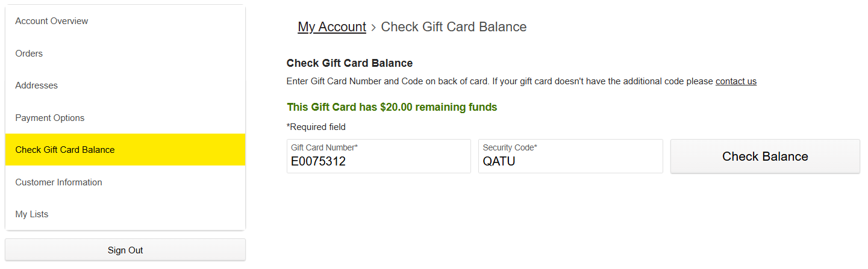Click the current breadcrumb Check Gift Card Balance

pyautogui.click(x=454, y=27)
